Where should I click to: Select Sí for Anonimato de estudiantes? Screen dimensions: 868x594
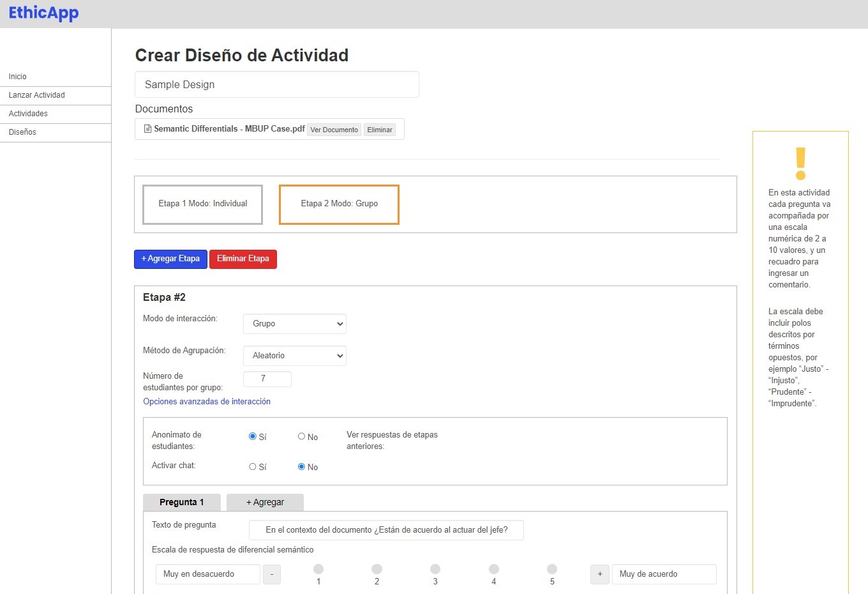[253, 436]
